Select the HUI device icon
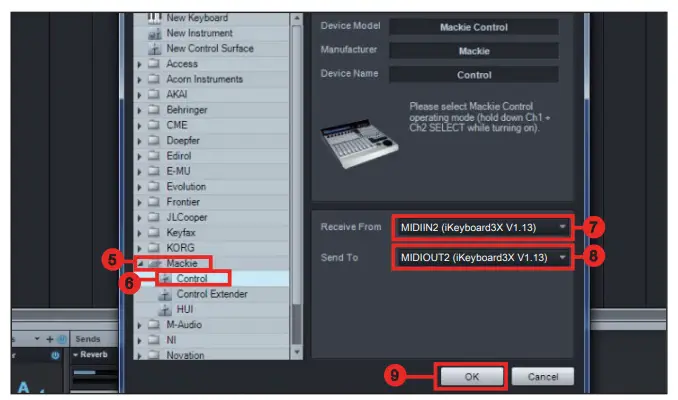 [165, 310]
